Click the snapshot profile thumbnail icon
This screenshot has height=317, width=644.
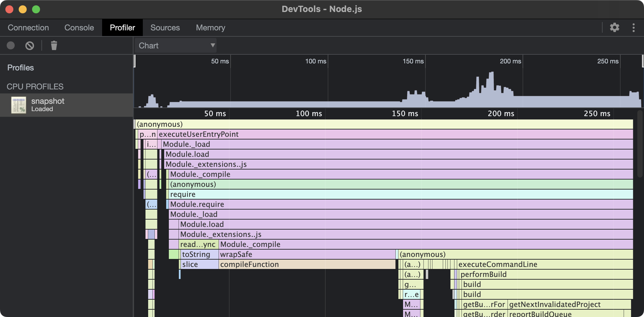point(18,105)
